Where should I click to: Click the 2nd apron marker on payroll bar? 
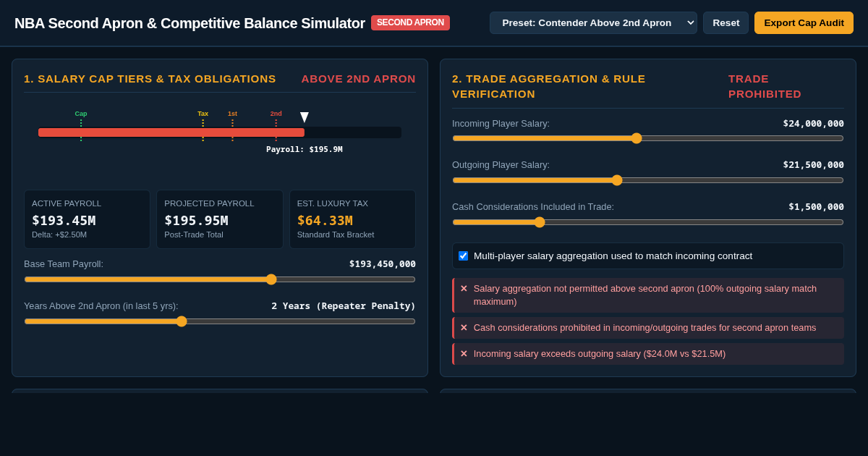276,125
